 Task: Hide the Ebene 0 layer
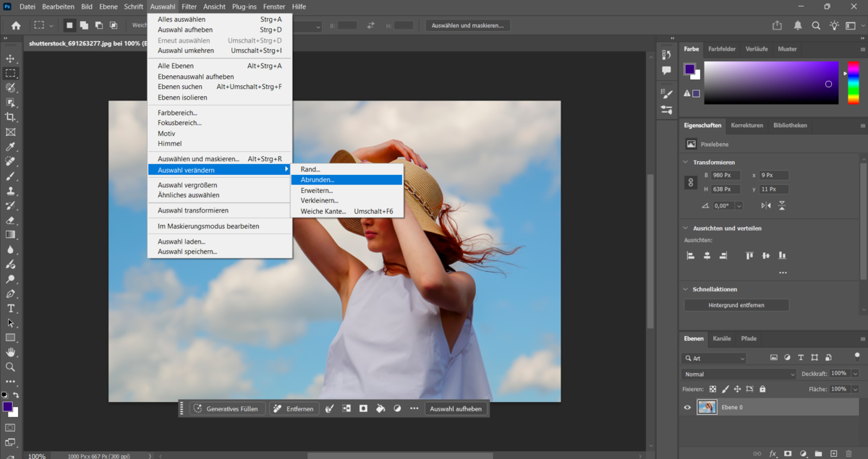coord(686,407)
